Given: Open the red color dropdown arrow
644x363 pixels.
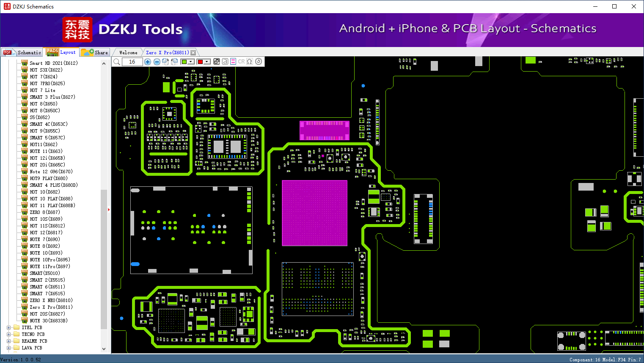Looking at the screenshot, I should (207, 62).
